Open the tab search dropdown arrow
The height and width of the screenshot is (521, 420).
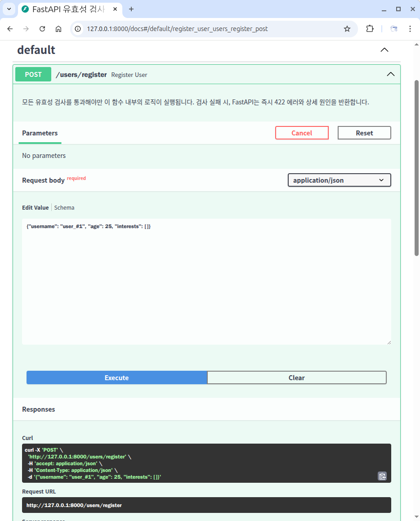[x=9, y=9]
